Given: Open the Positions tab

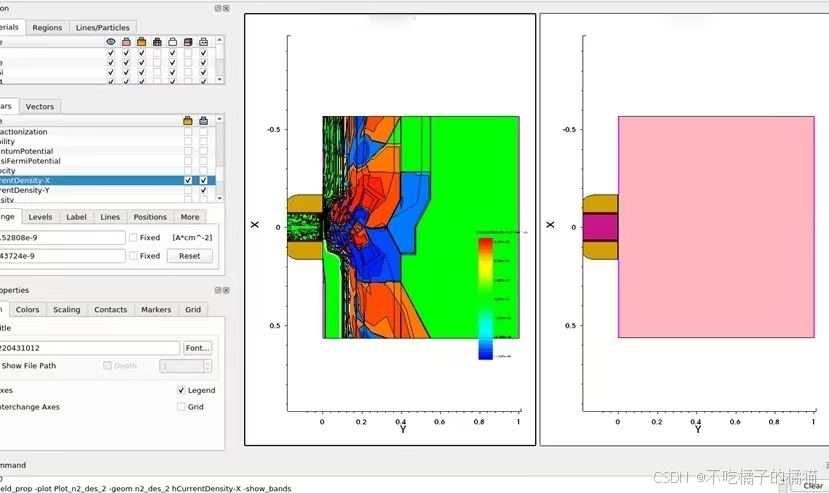Looking at the screenshot, I should click(x=150, y=217).
